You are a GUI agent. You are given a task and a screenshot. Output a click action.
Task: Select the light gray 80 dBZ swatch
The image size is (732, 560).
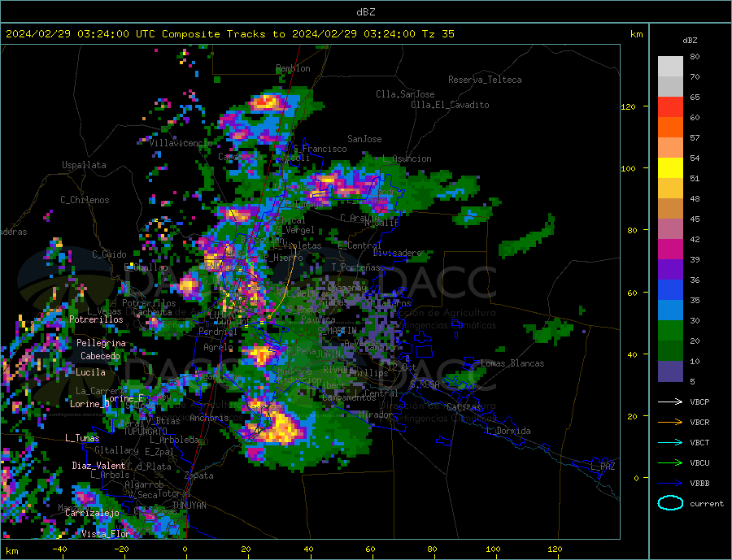pos(670,67)
